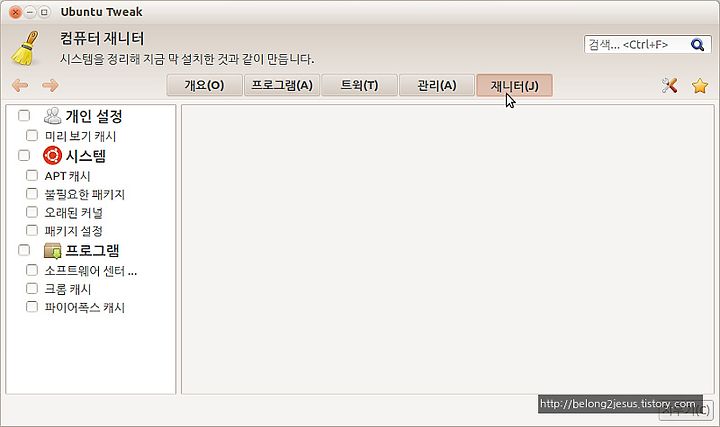The width and height of the screenshot is (720, 427).
Task: Close the Ubuntu Tweak window
Action: [x=15, y=12]
